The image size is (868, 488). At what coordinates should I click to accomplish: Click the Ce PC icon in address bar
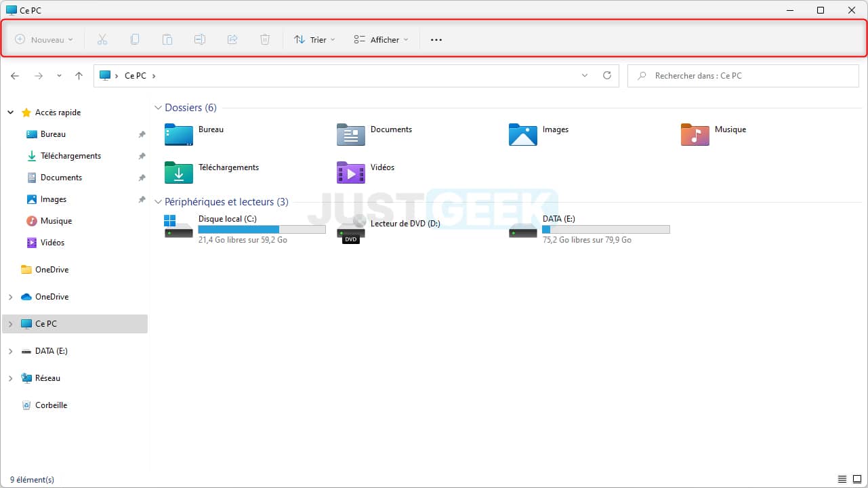click(x=105, y=76)
